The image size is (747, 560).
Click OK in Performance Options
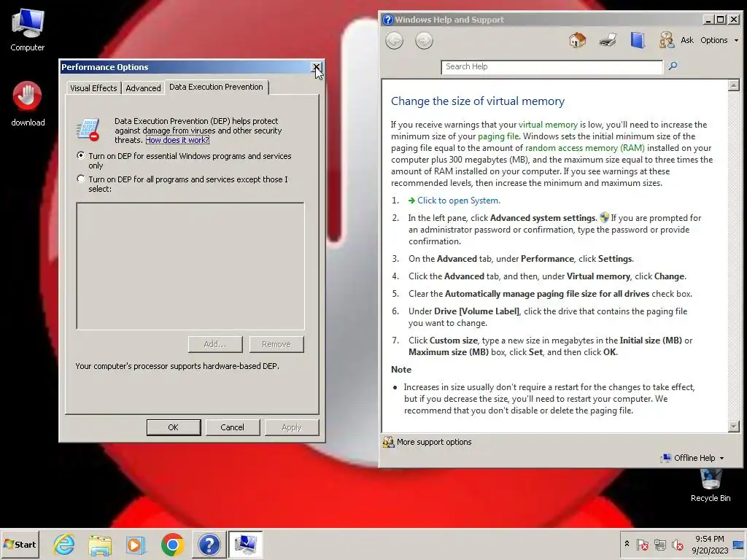click(174, 427)
